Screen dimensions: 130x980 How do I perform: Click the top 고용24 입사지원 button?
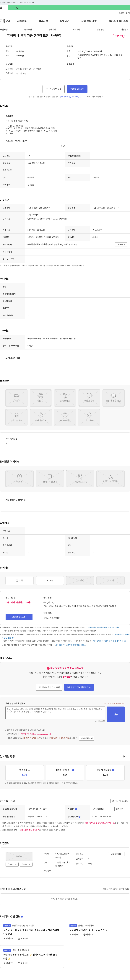77,89
